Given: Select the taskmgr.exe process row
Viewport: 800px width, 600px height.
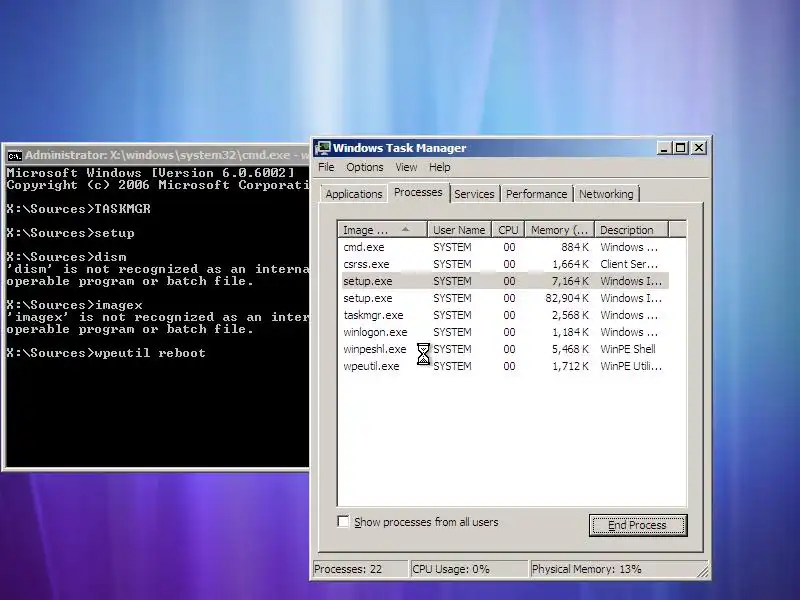Looking at the screenshot, I should [504, 315].
